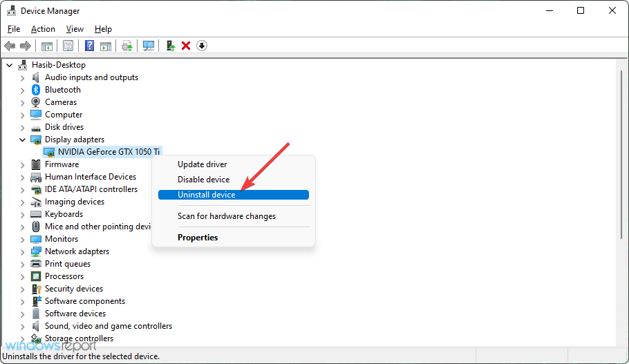Select the Security devices label
Image resolution: width=629 pixels, height=364 pixels.
[74, 289]
